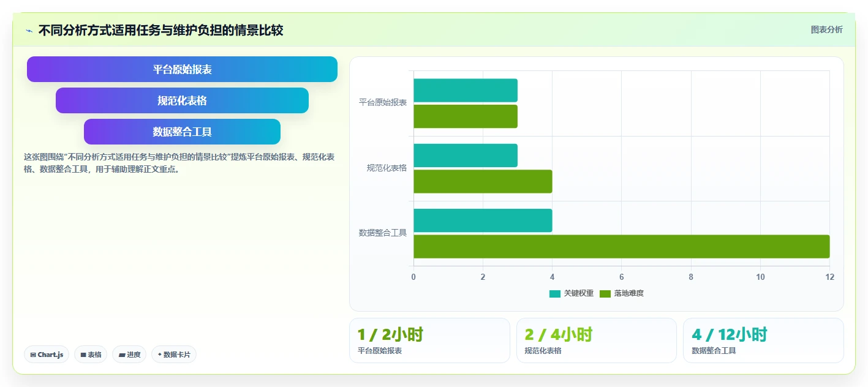The image size is (868, 387).
Task: Click the green 落地难度 bar for 平台原始报表
Action: (x=466, y=116)
